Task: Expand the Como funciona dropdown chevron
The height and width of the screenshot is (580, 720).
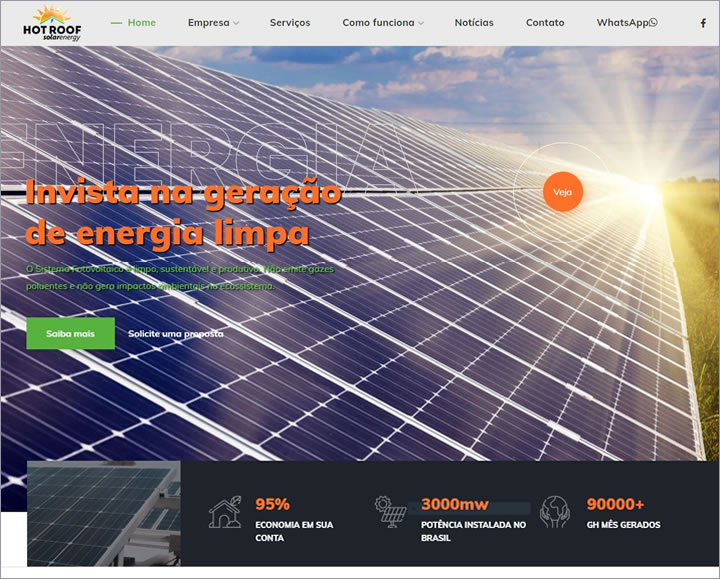Action: pos(421,23)
